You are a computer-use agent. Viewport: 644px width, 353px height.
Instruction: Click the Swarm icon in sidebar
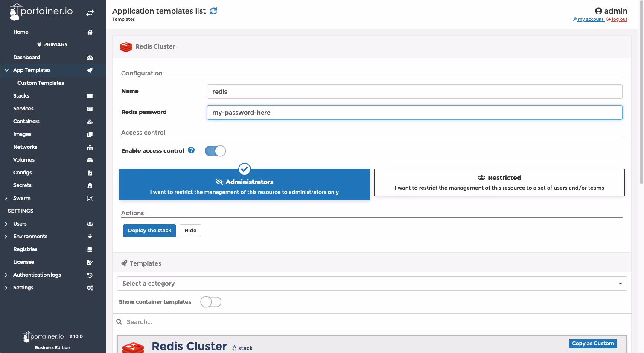point(90,198)
